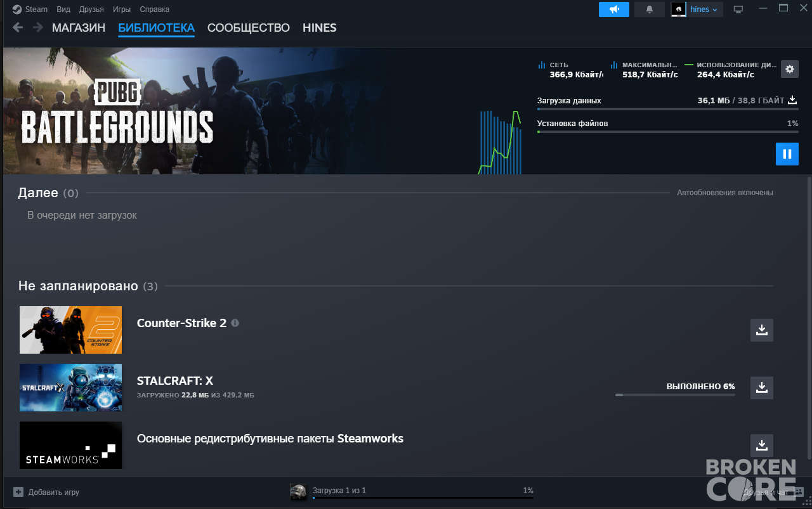Open the notifications bell icon
The image size is (812, 509).
[650, 10]
